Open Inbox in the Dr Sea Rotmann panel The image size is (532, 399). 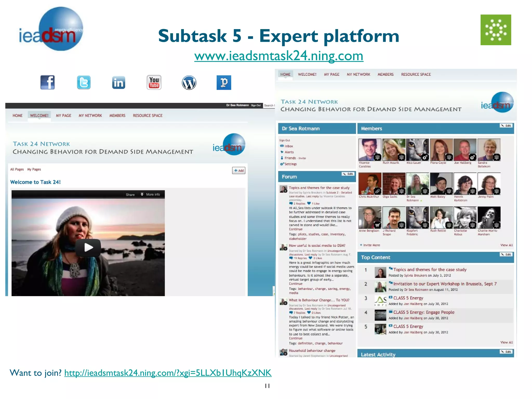point(289,146)
